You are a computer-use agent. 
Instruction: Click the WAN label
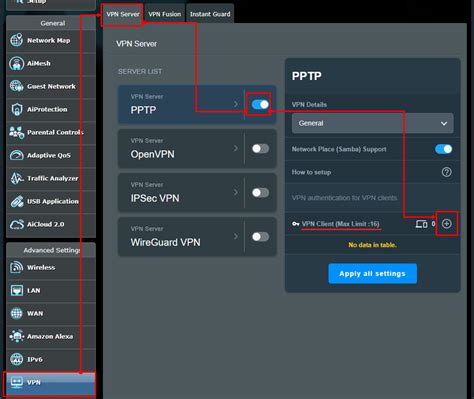click(x=35, y=313)
